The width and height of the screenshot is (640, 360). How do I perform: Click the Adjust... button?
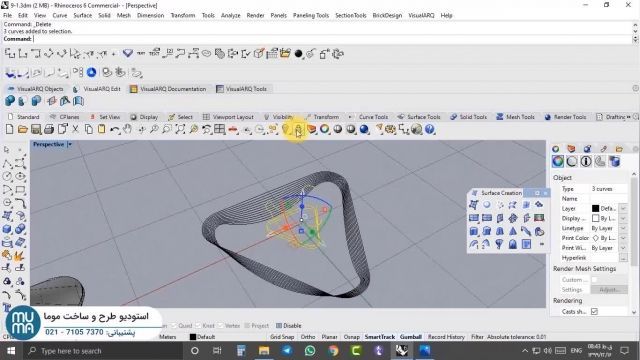[x=609, y=290]
